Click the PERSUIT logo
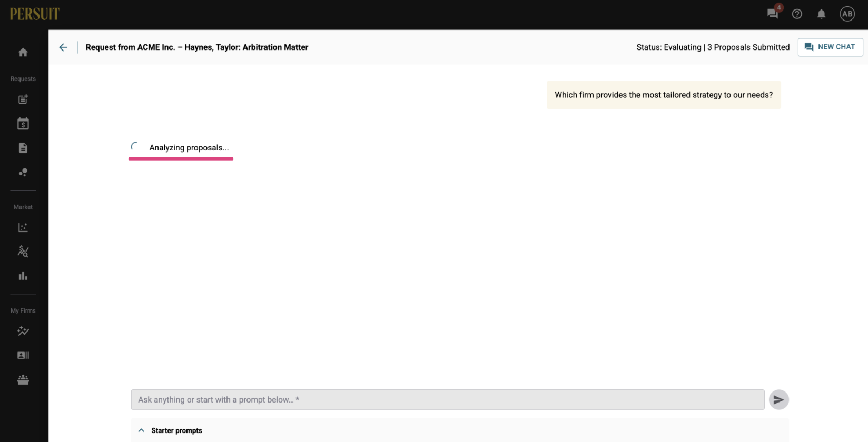Viewport: 868px width, 442px height. [35, 14]
